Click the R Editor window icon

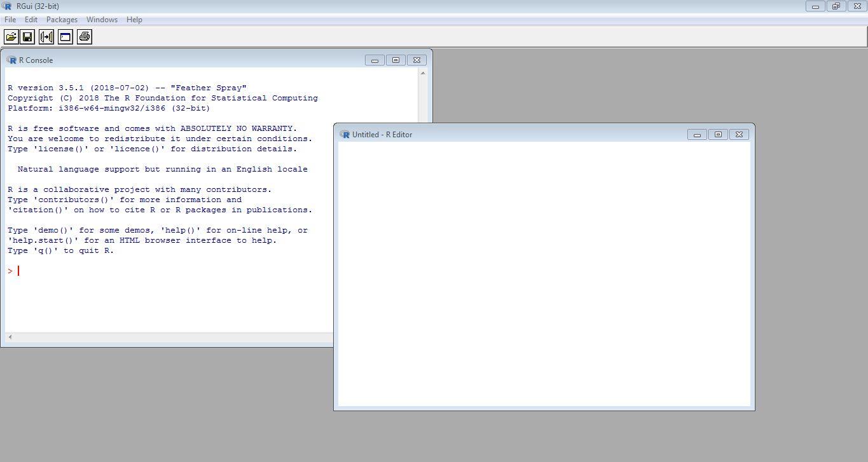pyautogui.click(x=345, y=134)
